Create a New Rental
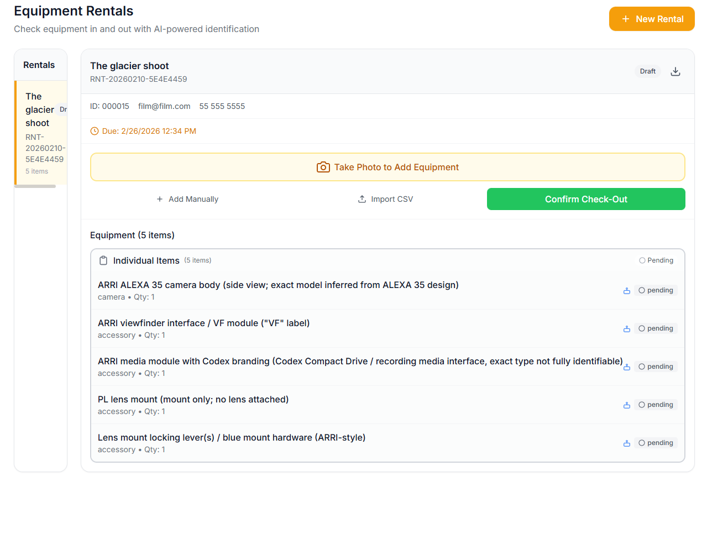This screenshot has height=560, width=728. [652, 19]
